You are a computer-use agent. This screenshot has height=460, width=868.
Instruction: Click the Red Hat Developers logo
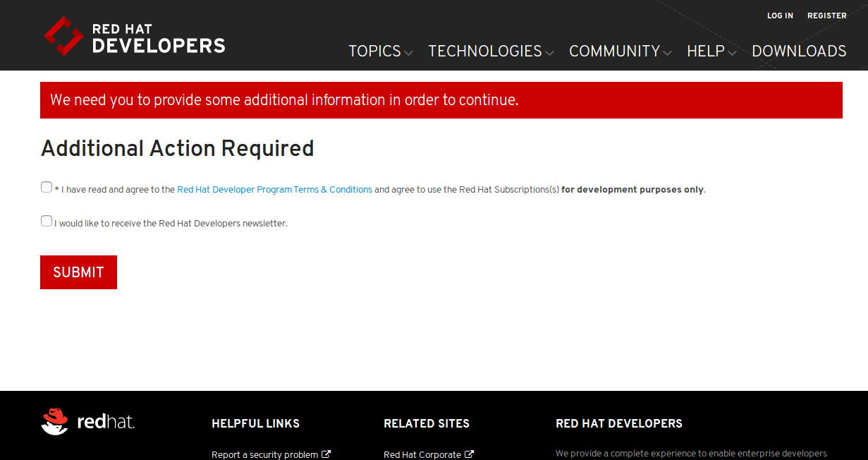[134, 36]
